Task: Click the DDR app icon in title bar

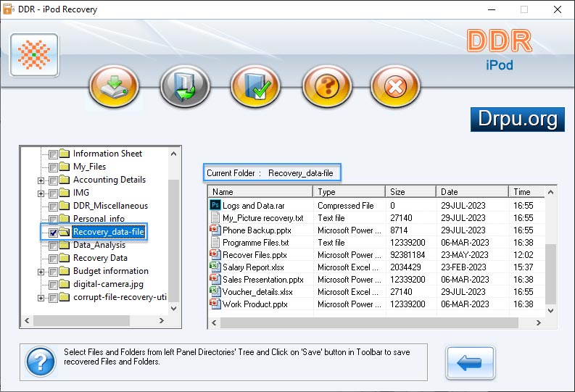Action: pyautogui.click(x=9, y=9)
